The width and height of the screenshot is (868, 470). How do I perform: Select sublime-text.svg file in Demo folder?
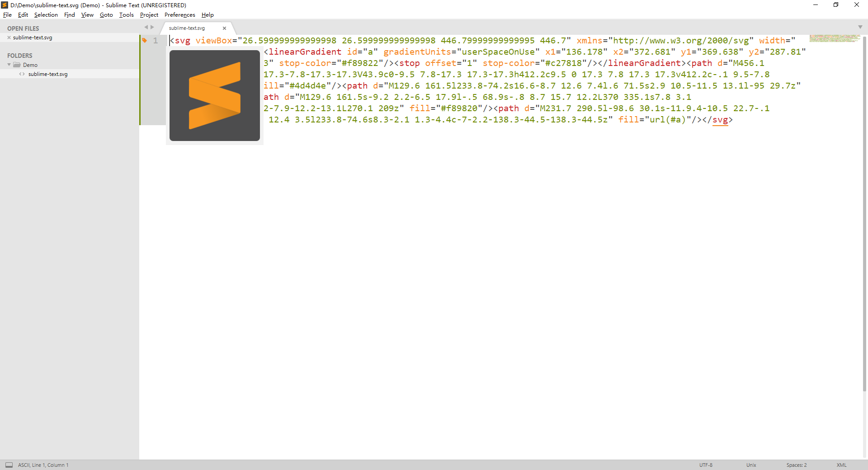click(48, 74)
